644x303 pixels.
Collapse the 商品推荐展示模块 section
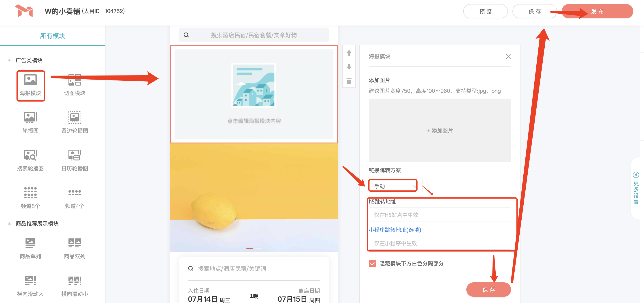coord(9,223)
